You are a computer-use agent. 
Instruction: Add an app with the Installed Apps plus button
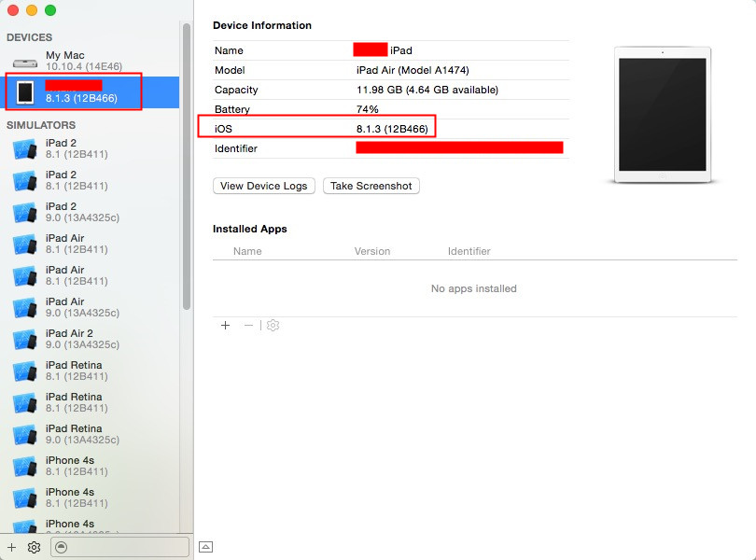click(x=225, y=325)
